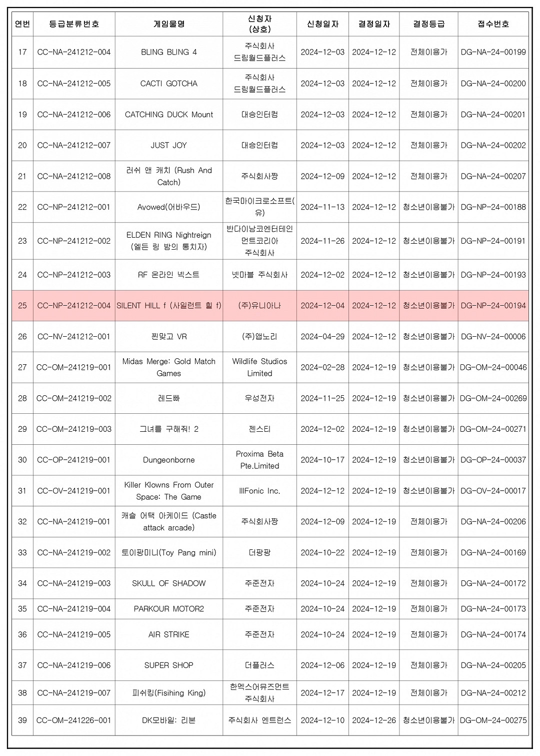
Task: Click the 결정등급 column header
Action: click(x=428, y=24)
